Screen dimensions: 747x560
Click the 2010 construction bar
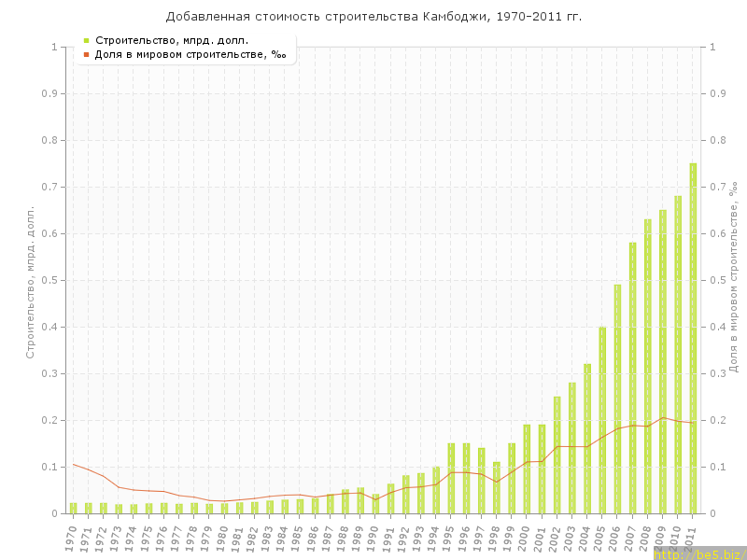tap(678, 355)
